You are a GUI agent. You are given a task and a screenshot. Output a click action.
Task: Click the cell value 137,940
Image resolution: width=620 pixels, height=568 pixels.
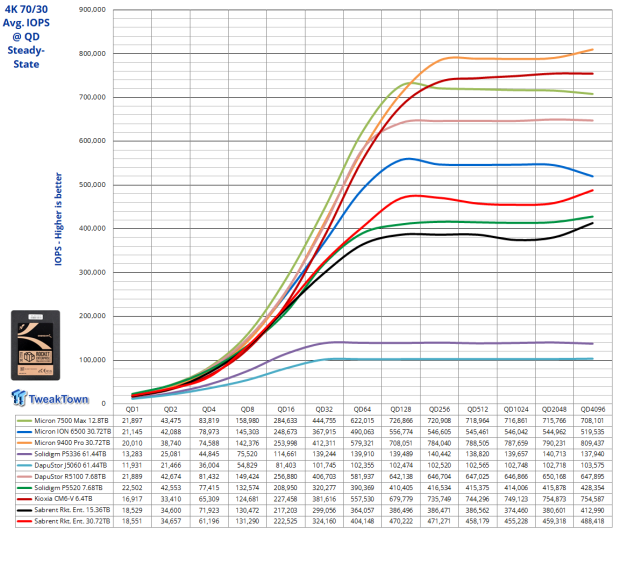coord(592,454)
